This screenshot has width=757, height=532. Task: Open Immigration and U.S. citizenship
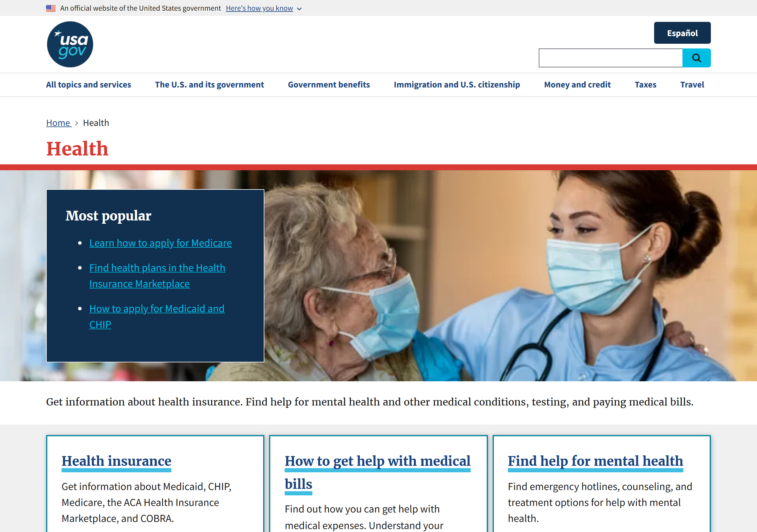[x=457, y=85]
